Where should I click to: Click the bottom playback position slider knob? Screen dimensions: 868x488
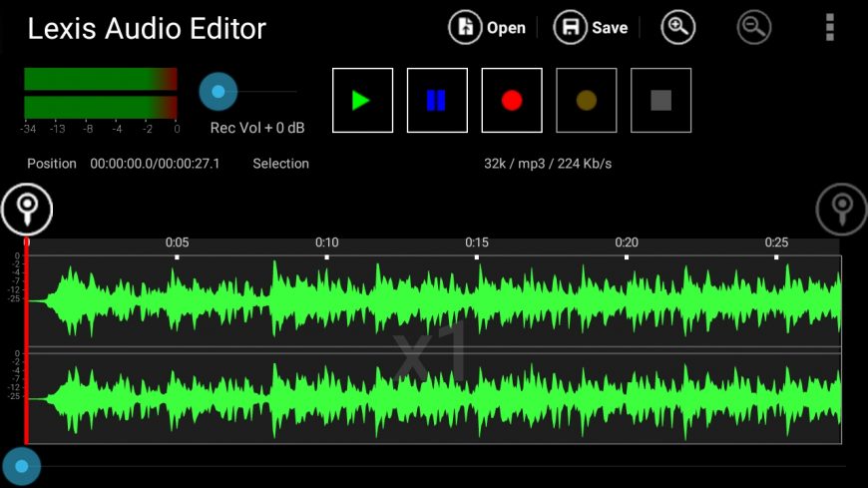(x=21, y=466)
